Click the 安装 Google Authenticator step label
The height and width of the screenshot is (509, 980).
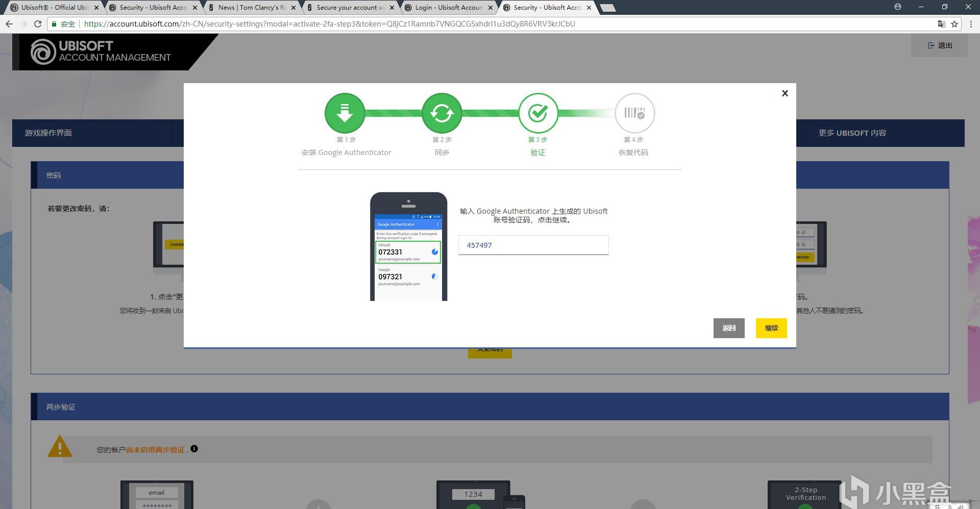click(x=346, y=152)
